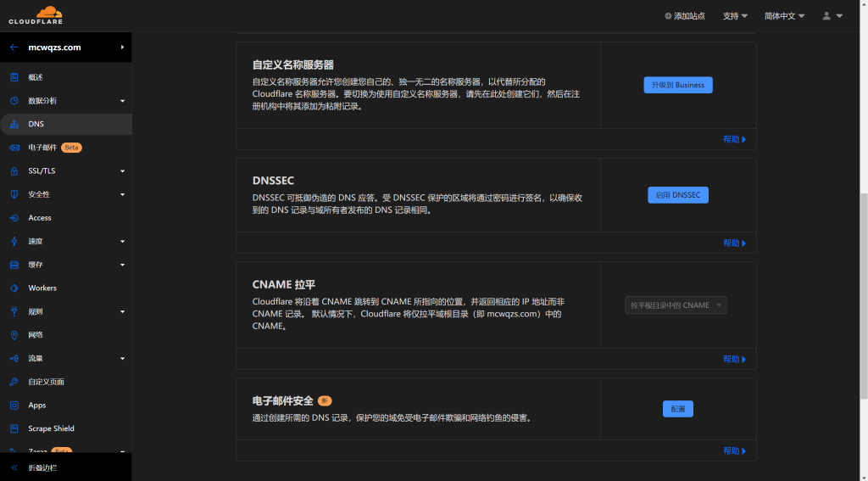Click the 配置 button for email security

(678, 409)
